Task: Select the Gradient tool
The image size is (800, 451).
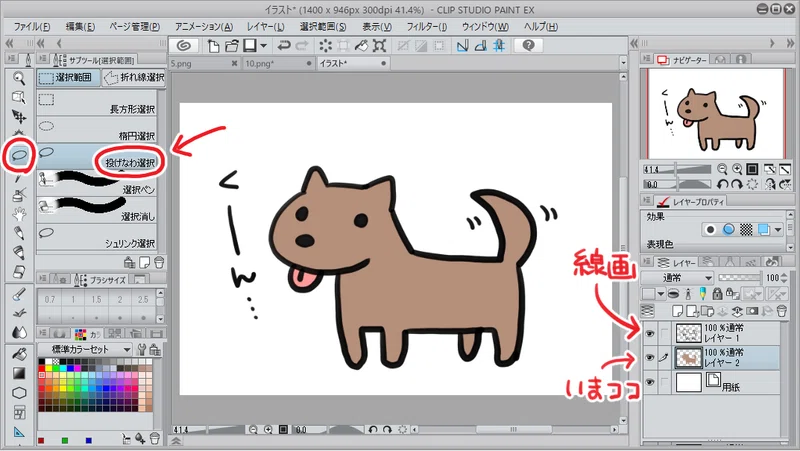Action: click(x=19, y=373)
